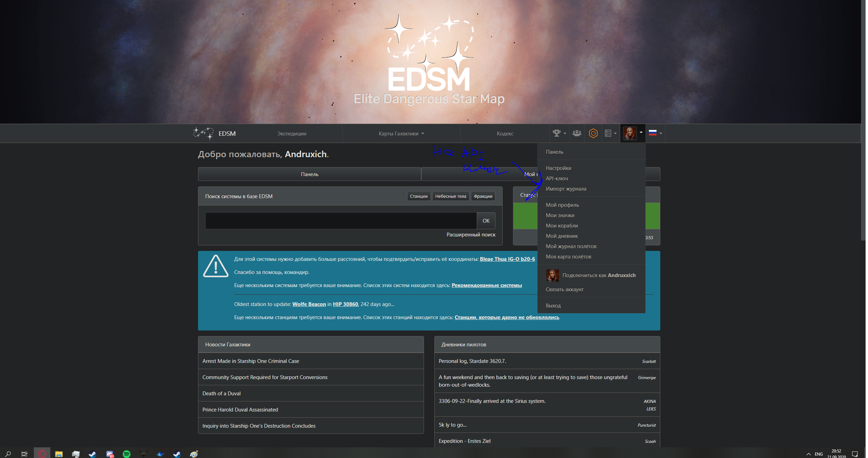Expand the dropdown arrow beside the trophy icon
This screenshot has width=868, height=458.
[565, 133]
